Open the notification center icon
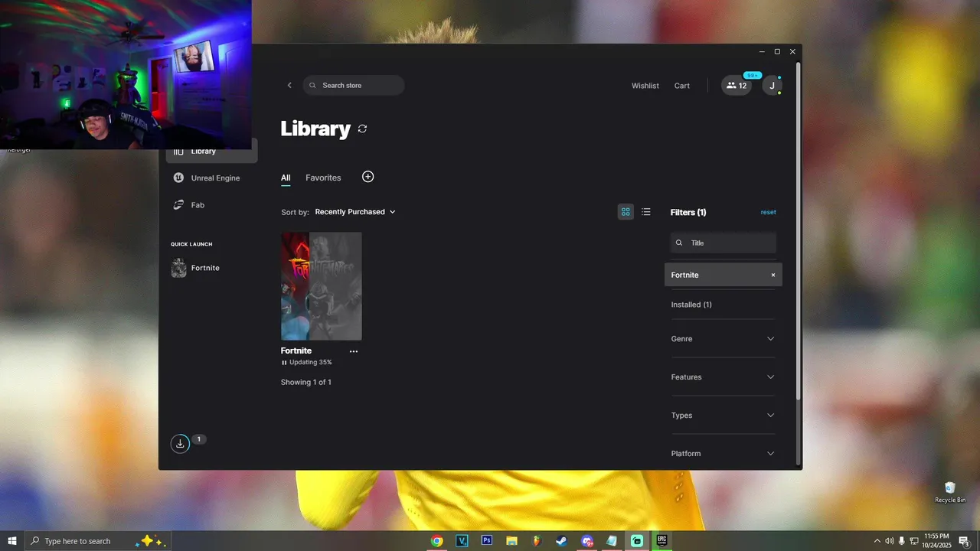 pyautogui.click(x=964, y=541)
